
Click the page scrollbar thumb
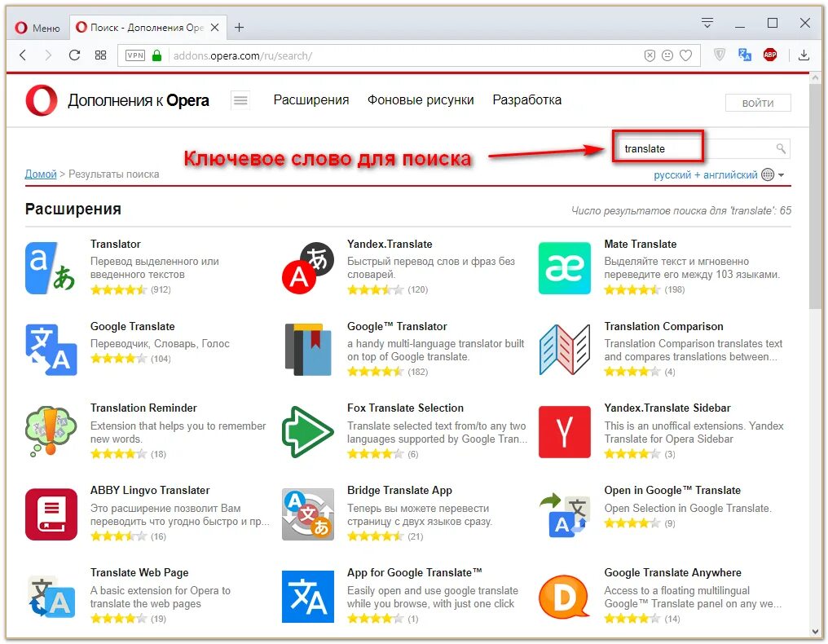tap(815, 196)
